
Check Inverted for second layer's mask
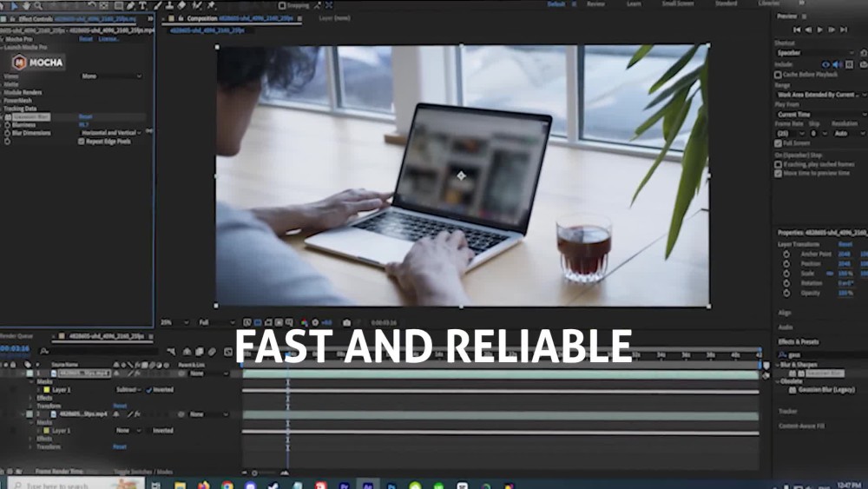tap(149, 430)
